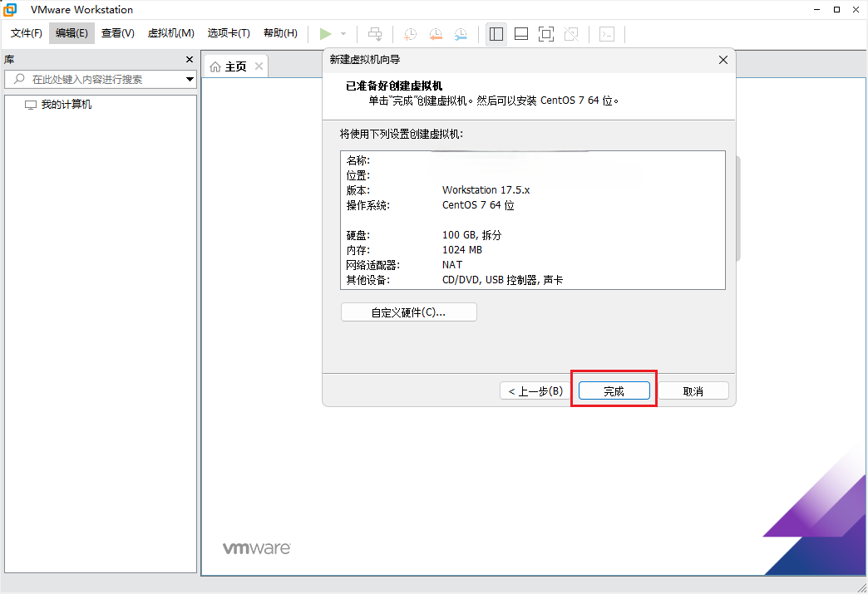
Task: Go back with < 上一步(B) button
Action: [x=535, y=391]
